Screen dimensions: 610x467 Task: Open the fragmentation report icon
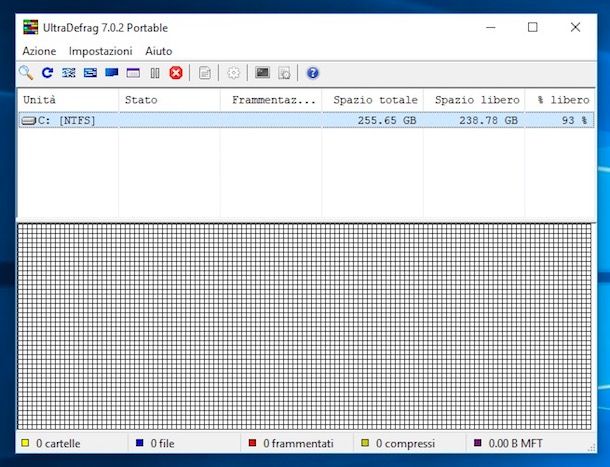[x=205, y=73]
